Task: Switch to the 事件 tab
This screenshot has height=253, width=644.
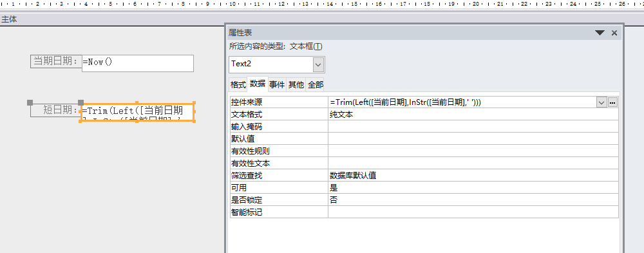Action: point(277,84)
